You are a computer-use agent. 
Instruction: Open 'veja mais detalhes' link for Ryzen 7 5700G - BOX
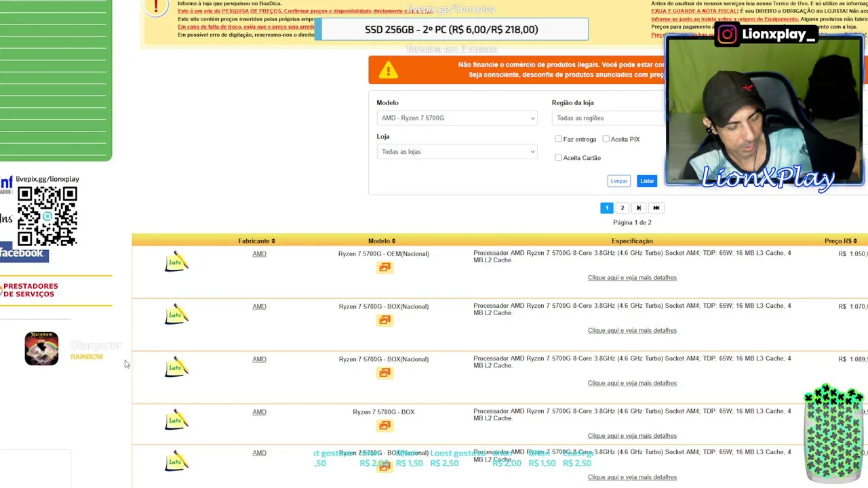pyautogui.click(x=632, y=436)
